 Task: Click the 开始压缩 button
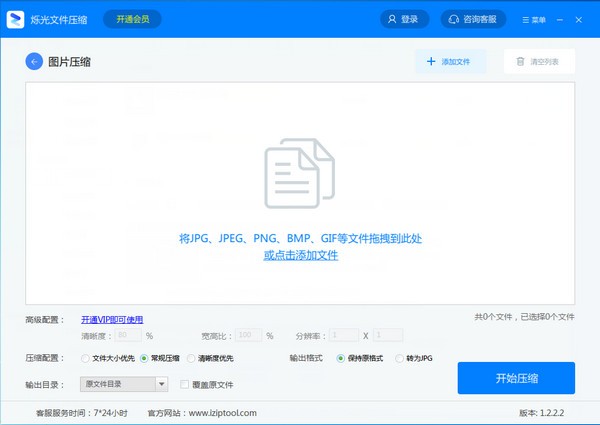click(516, 378)
